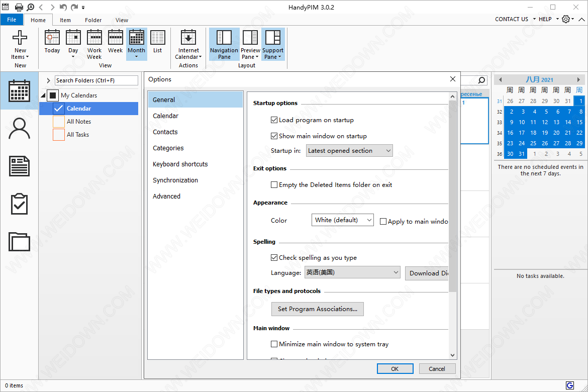Viewport: 588px width, 392px height.
Task: Go to previous month in mini calendar
Action: pos(500,79)
